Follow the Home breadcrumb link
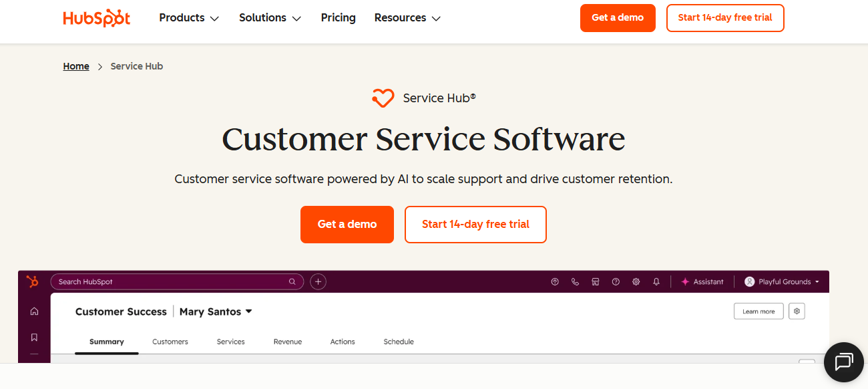Screen dimensions: 868x389 tap(76, 66)
